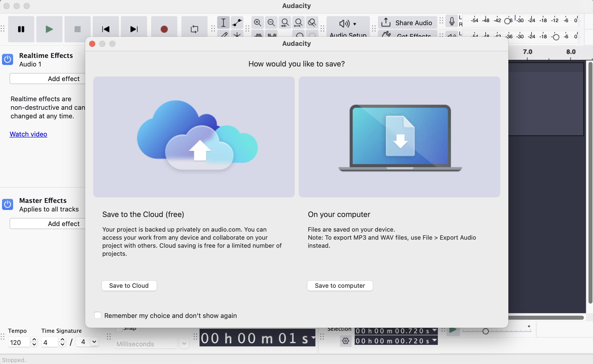Check Remember my choice and don't show again
Image resolution: width=593 pixels, height=364 pixels.
tap(98, 315)
